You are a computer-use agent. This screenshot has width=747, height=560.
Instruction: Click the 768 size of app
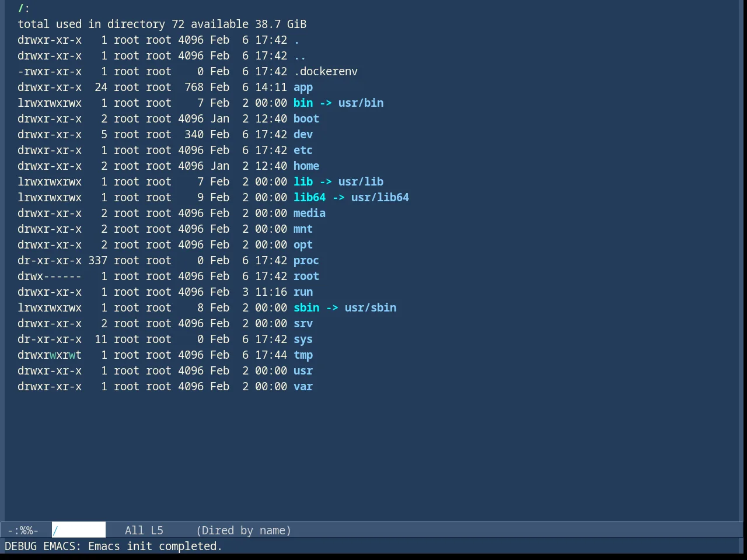pos(194,87)
